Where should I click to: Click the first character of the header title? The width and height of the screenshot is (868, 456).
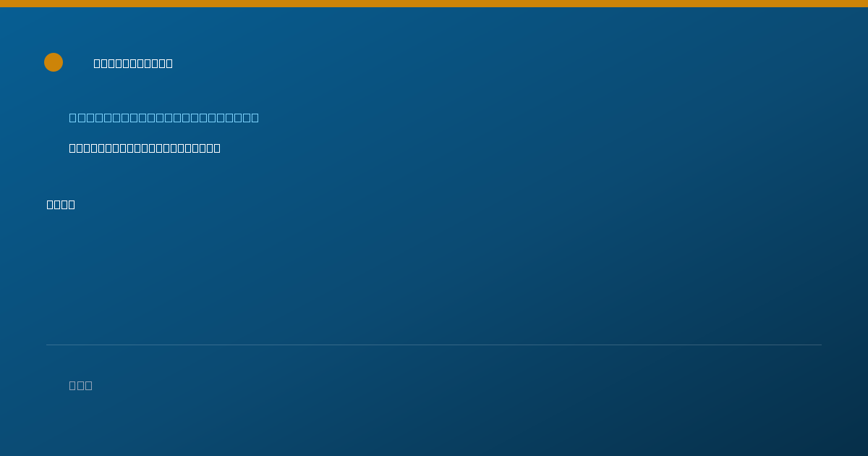97,63
